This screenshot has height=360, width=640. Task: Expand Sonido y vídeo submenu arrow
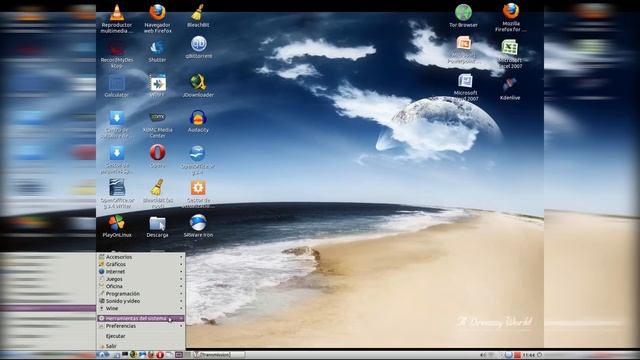181,301
